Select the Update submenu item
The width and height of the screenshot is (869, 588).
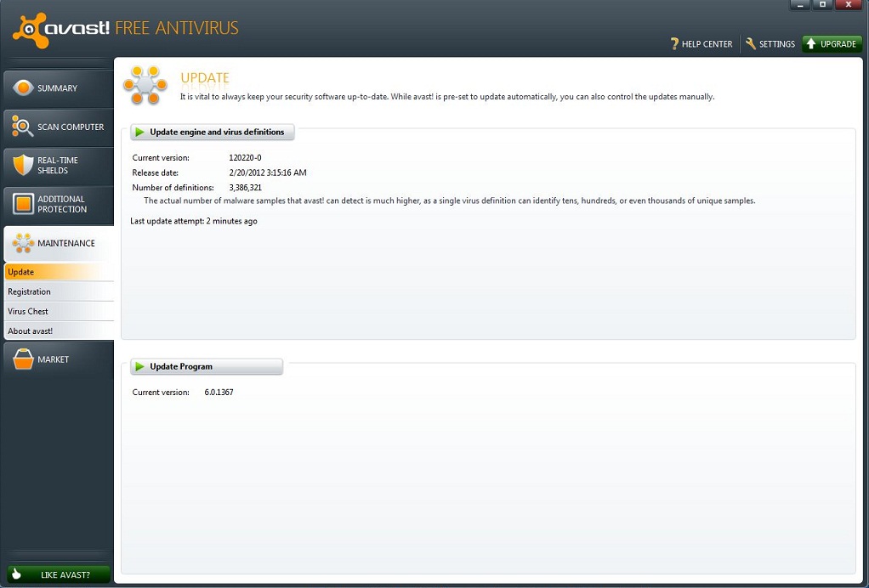coord(59,272)
